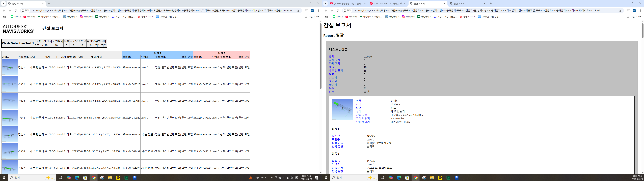Screen dimensions: 644x181
Task: Open the 모든 북마크 folder in the left window
Action: (312, 17)
